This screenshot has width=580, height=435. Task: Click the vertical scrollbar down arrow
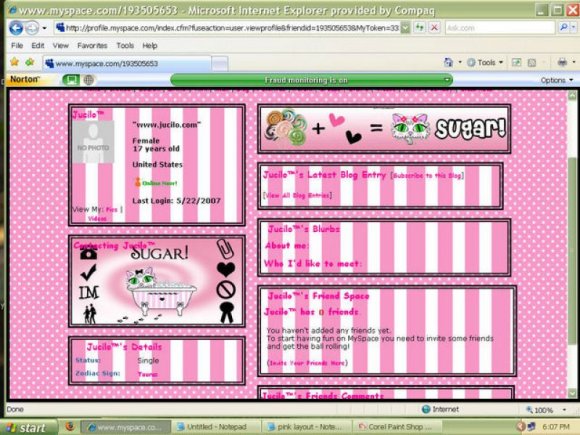point(572,393)
